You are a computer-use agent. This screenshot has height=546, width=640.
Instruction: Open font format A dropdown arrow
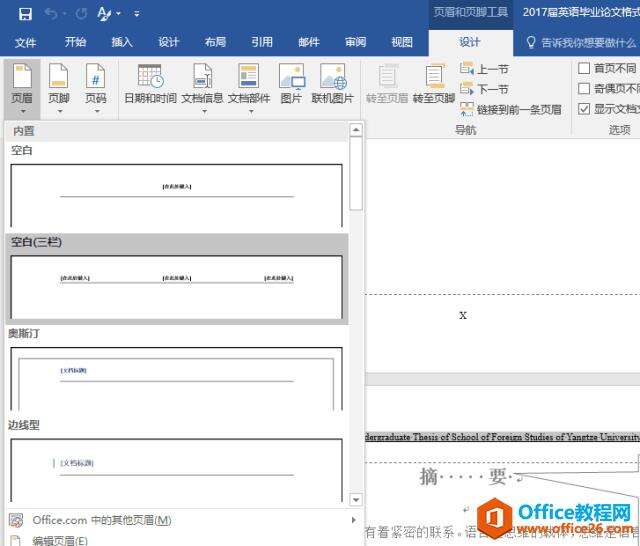[x=118, y=14]
